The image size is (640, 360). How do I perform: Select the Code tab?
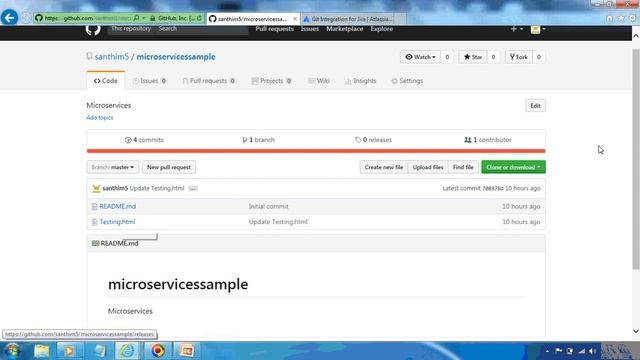106,81
